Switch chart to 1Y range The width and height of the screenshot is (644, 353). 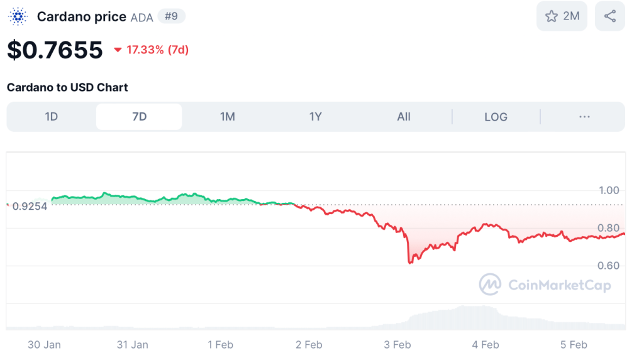315,117
